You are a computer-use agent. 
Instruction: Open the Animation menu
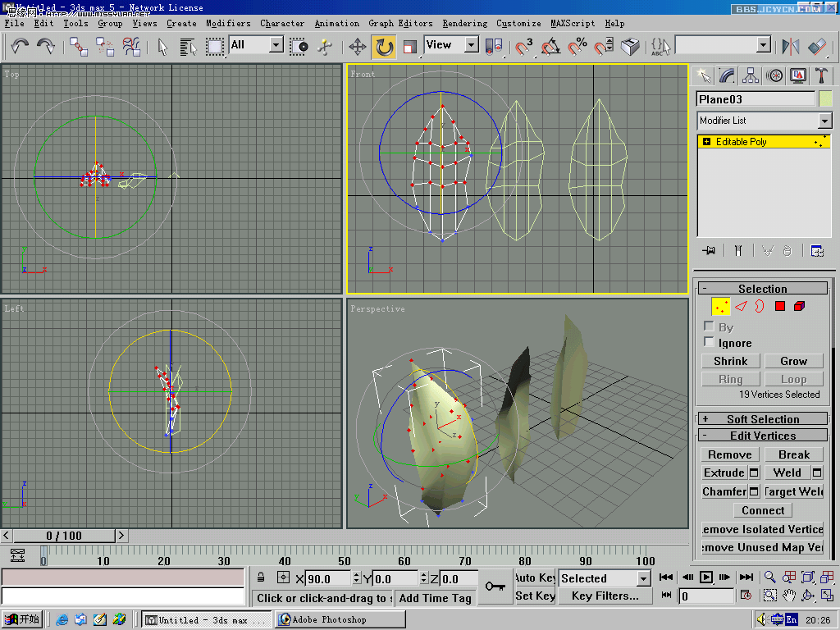(337, 23)
